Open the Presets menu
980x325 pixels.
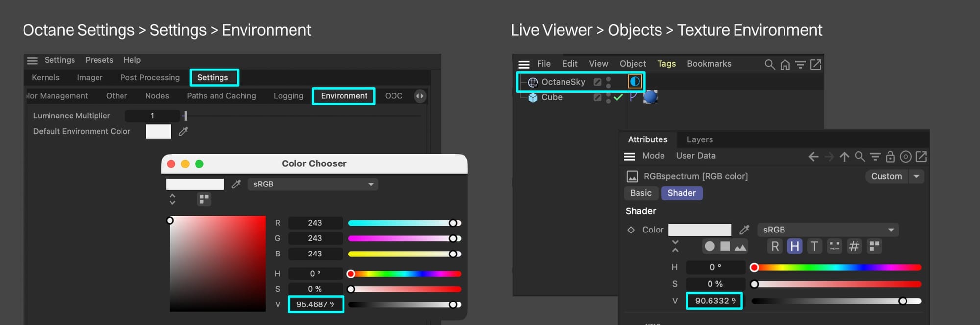click(99, 60)
